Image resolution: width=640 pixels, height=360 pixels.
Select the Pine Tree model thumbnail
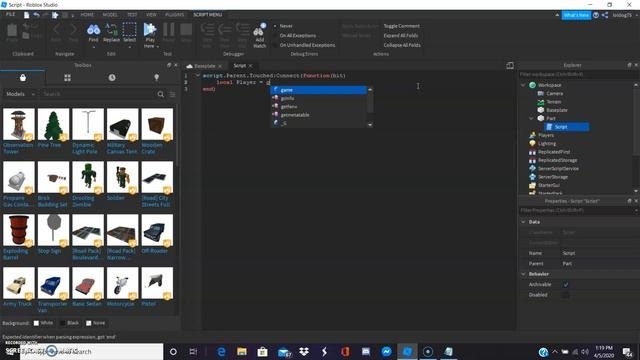[53, 124]
